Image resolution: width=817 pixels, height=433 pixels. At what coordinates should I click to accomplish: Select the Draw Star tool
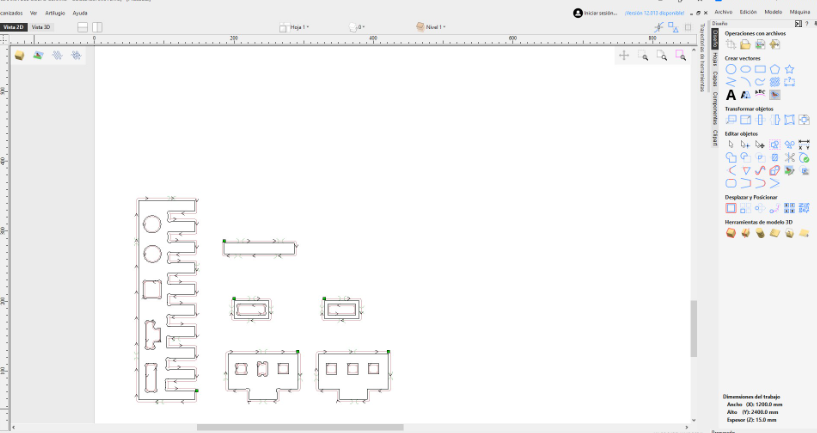789,69
